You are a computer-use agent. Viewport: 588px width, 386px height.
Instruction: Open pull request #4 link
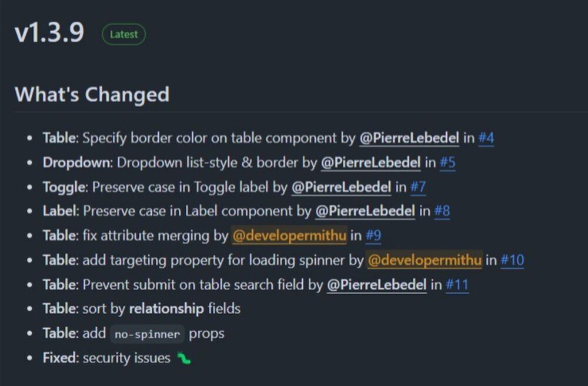(486, 138)
